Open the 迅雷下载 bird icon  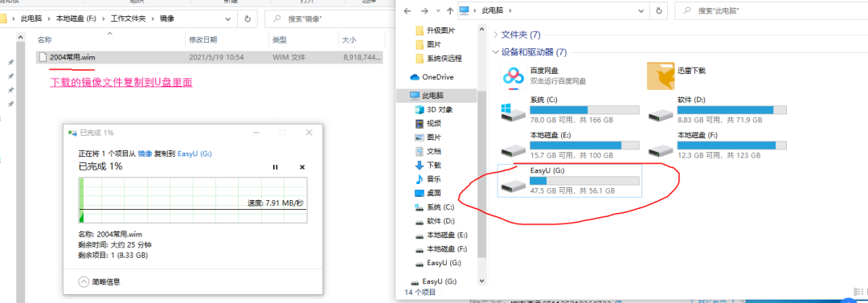click(x=661, y=76)
